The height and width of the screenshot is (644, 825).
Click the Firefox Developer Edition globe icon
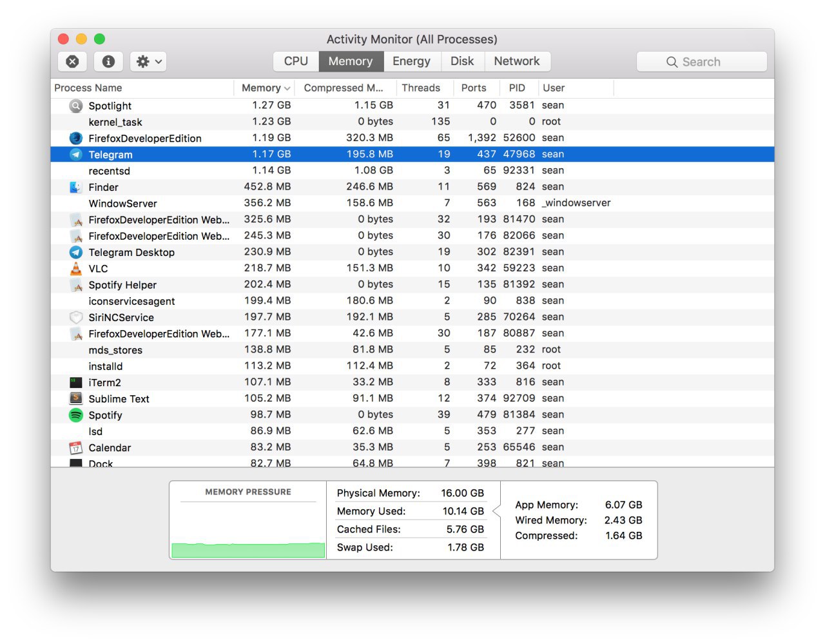pos(76,138)
